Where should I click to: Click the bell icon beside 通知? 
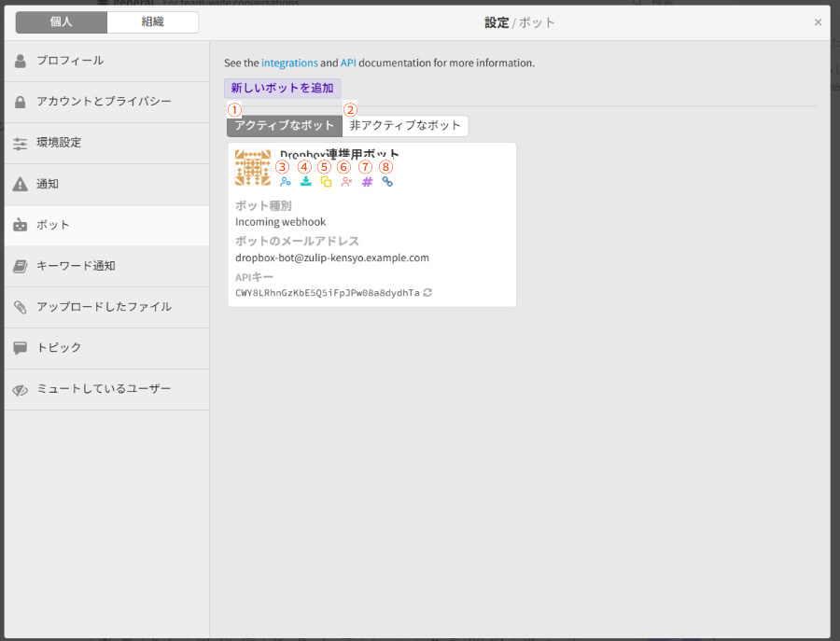click(20, 184)
